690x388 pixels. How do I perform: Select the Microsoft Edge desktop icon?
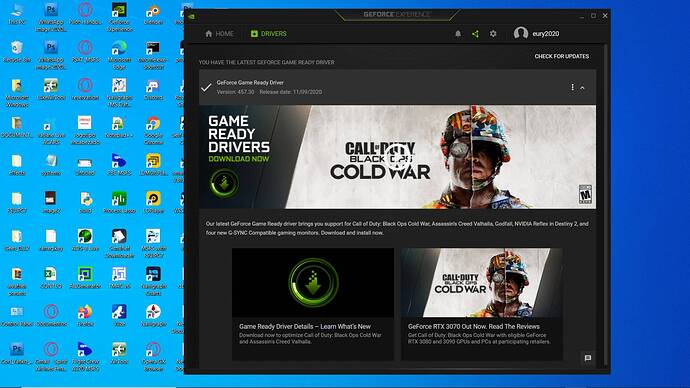(x=119, y=55)
